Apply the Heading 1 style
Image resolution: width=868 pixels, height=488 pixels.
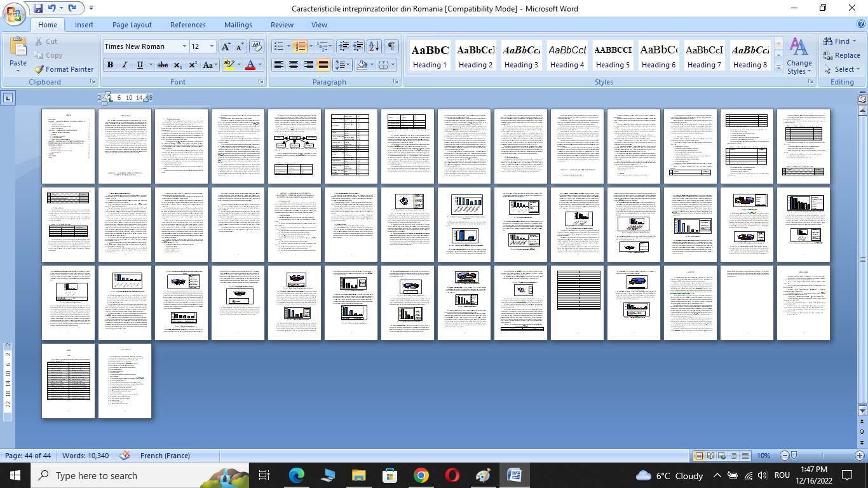pos(430,56)
